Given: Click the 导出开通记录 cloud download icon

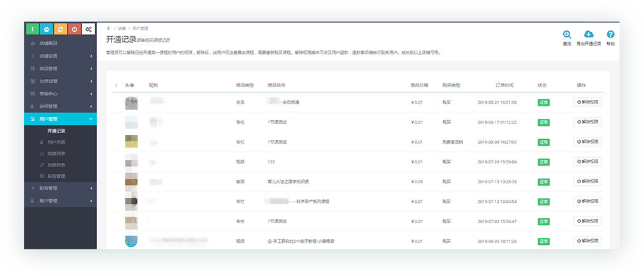Looking at the screenshot, I should 589,36.
